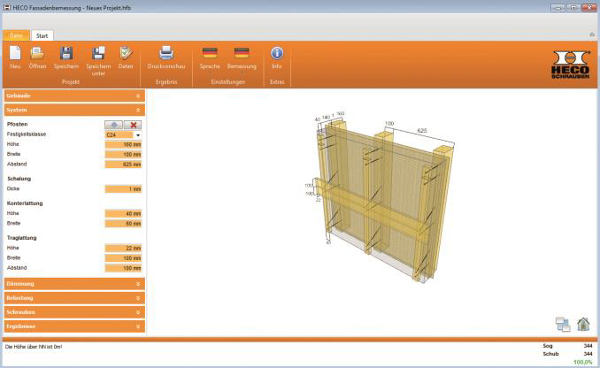Expand the Gebäude panel section
Viewport: 600px width, 368px height.
[x=74, y=96]
